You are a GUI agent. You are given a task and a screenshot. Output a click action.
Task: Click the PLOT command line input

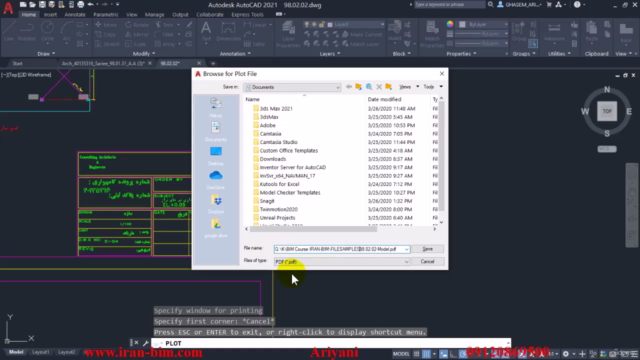point(331,343)
